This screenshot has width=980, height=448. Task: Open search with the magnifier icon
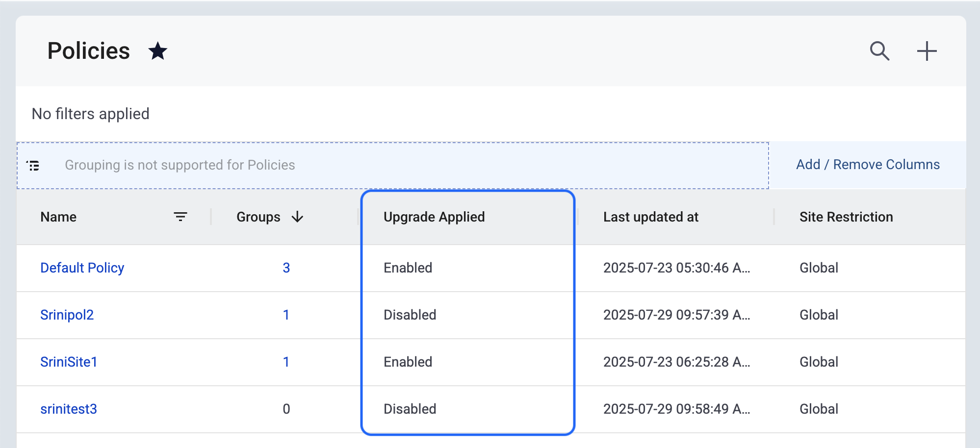(879, 51)
